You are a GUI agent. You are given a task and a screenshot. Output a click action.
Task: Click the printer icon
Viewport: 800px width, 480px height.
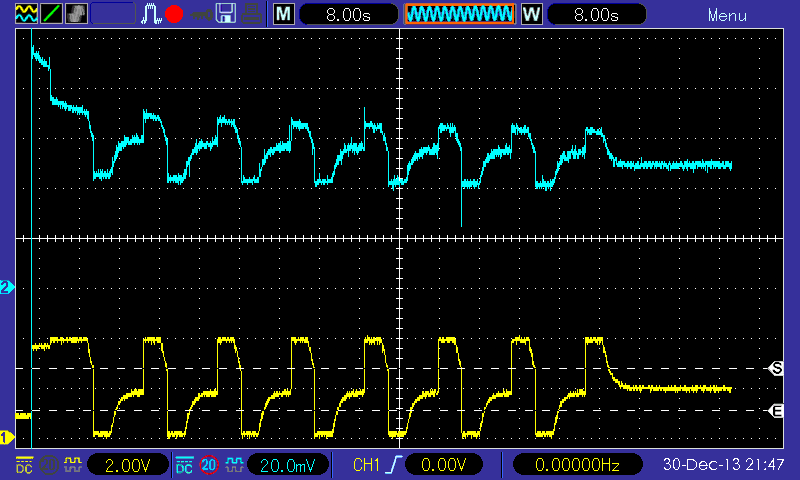pos(252,14)
